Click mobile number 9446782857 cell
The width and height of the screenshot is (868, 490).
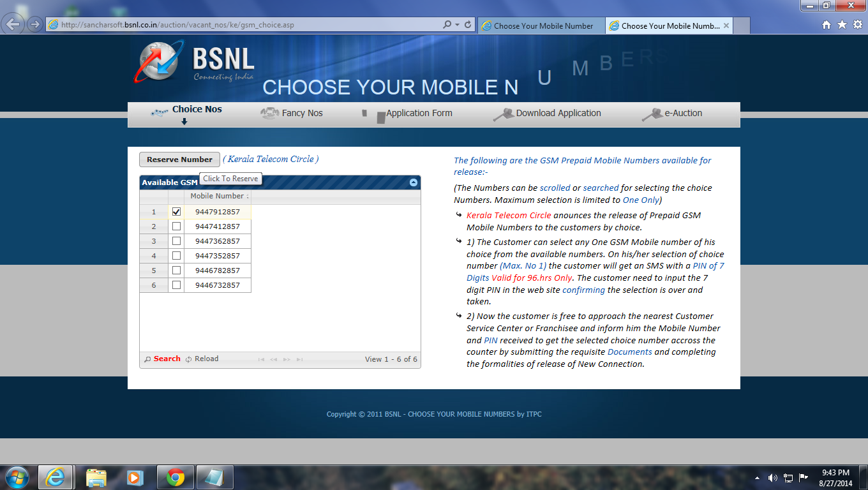click(x=218, y=271)
